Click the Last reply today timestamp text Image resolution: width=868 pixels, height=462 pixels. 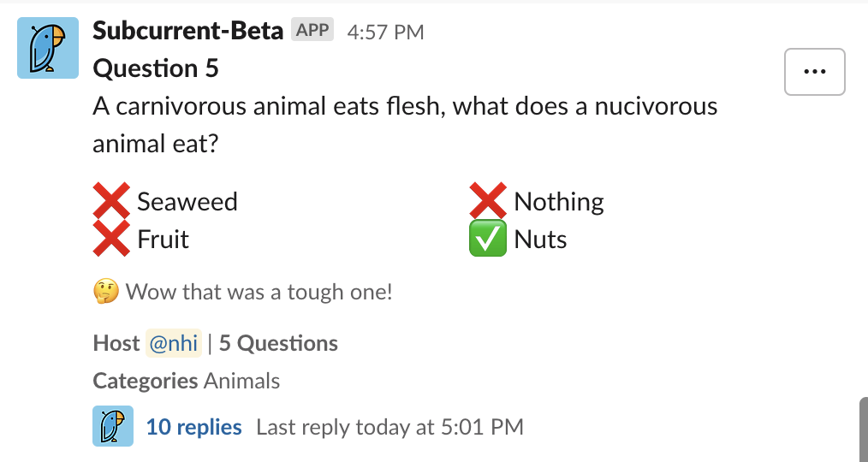pos(389,427)
